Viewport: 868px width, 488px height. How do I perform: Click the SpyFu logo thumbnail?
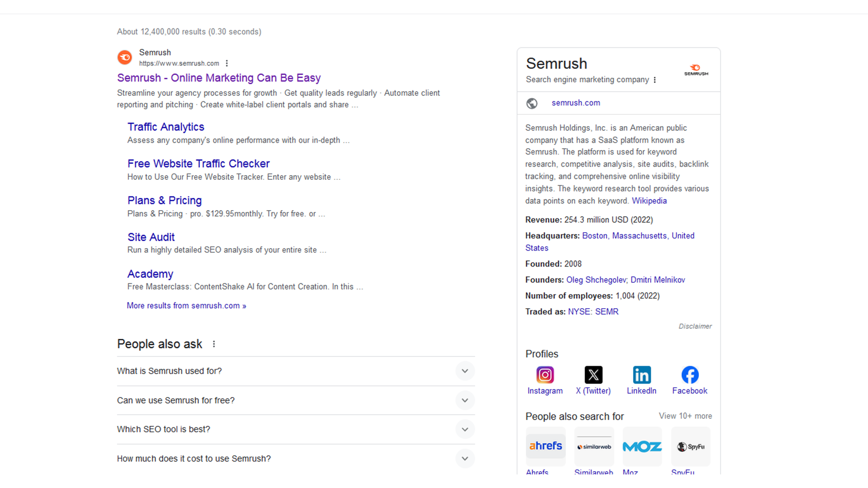[x=691, y=446]
